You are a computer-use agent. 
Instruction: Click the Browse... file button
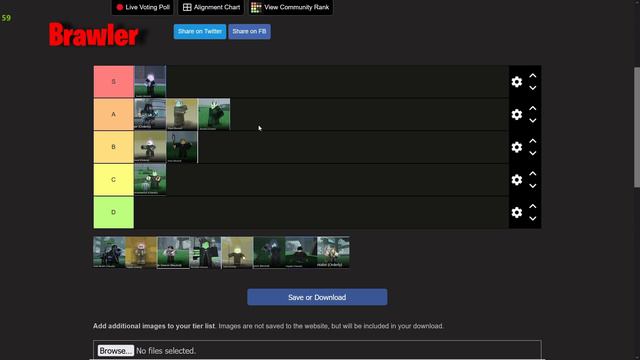coord(116,351)
